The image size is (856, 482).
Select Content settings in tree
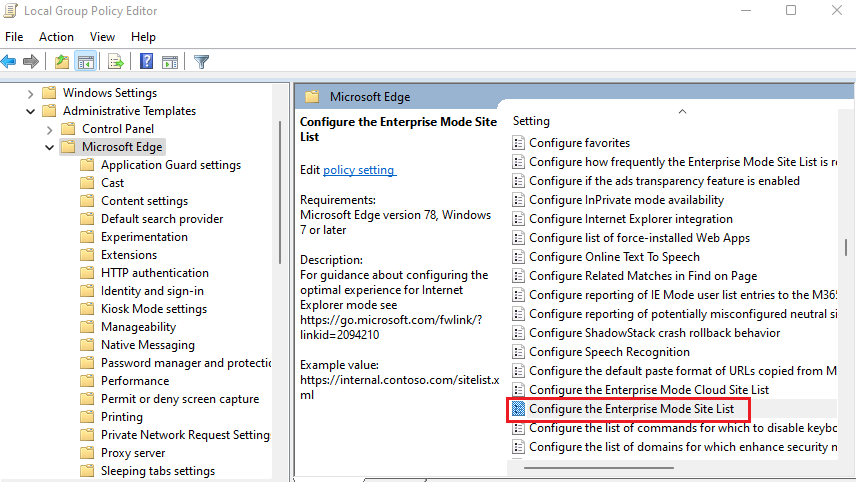click(x=145, y=201)
